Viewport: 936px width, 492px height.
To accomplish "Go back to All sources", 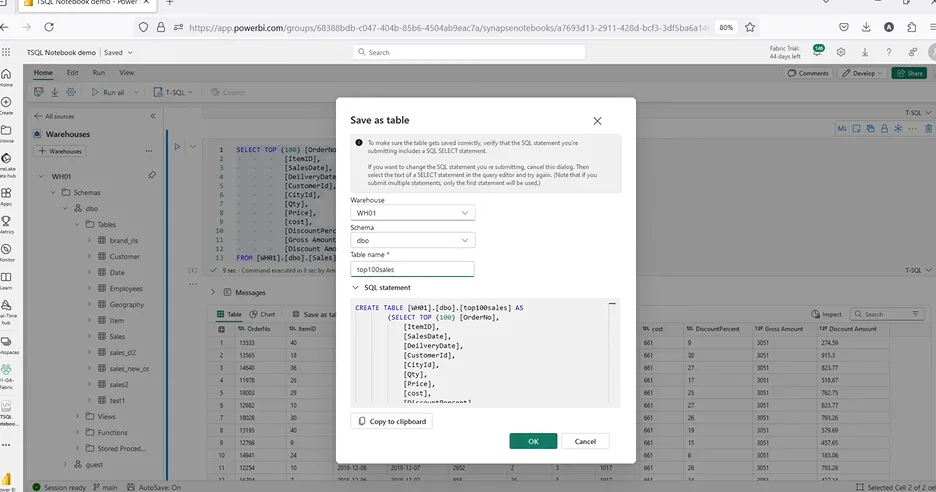I will click(54, 116).
